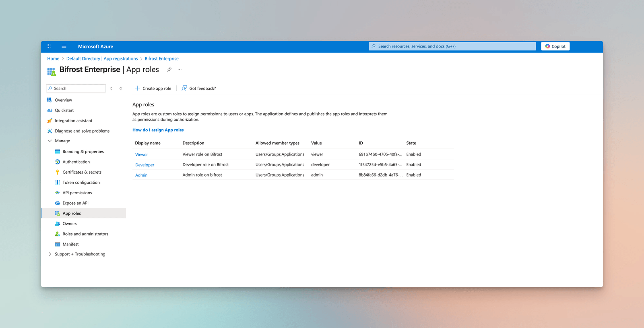The image size is (644, 328).
Task: Click the Value column header
Action: 316,143
